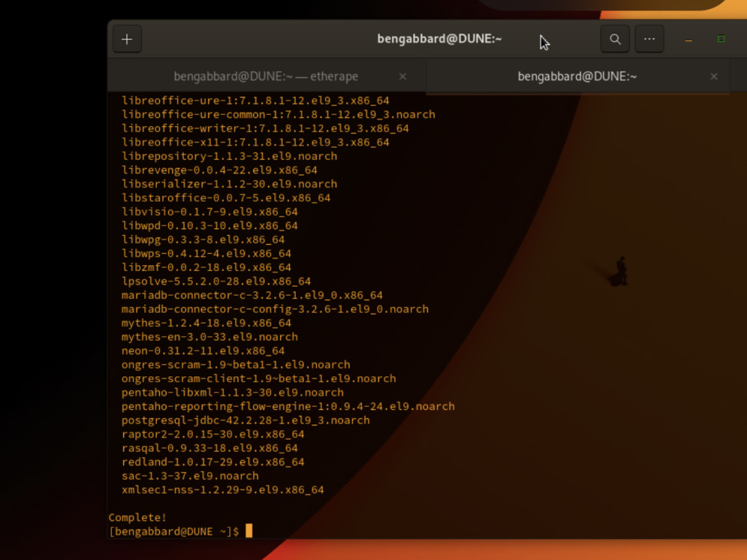Restore the terminal window size
The width and height of the screenshot is (747, 560).
click(720, 39)
